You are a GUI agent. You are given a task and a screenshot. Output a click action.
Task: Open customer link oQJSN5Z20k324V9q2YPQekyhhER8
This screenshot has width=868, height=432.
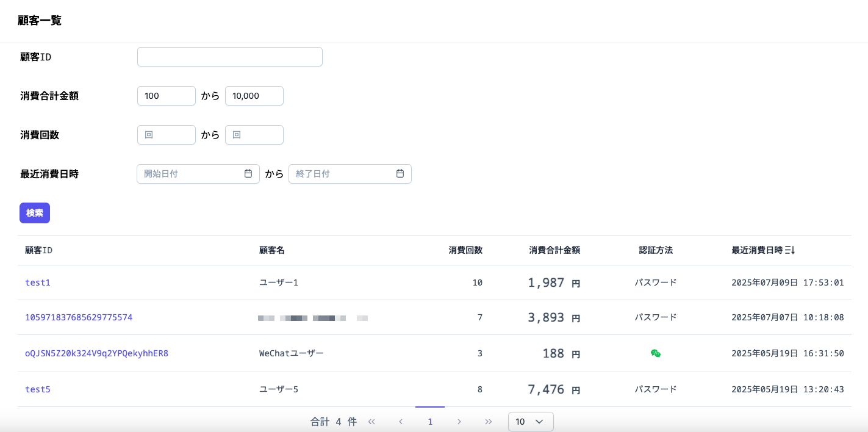(x=96, y=353)
